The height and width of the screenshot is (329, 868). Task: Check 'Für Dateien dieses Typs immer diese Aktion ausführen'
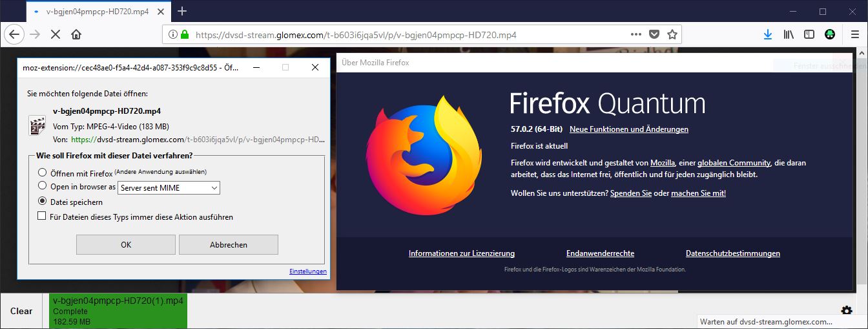click(x=43, y=217)
